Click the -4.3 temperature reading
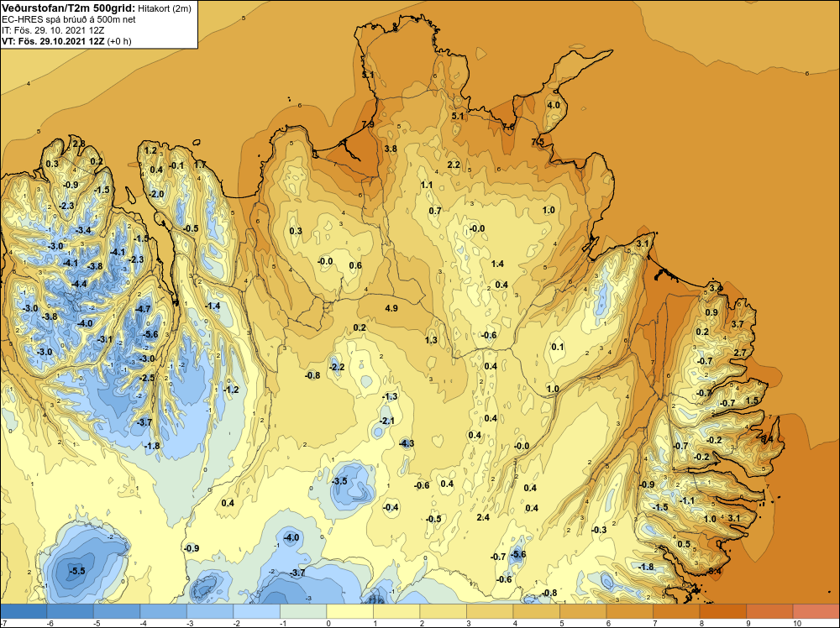 [x=407, y=443]
